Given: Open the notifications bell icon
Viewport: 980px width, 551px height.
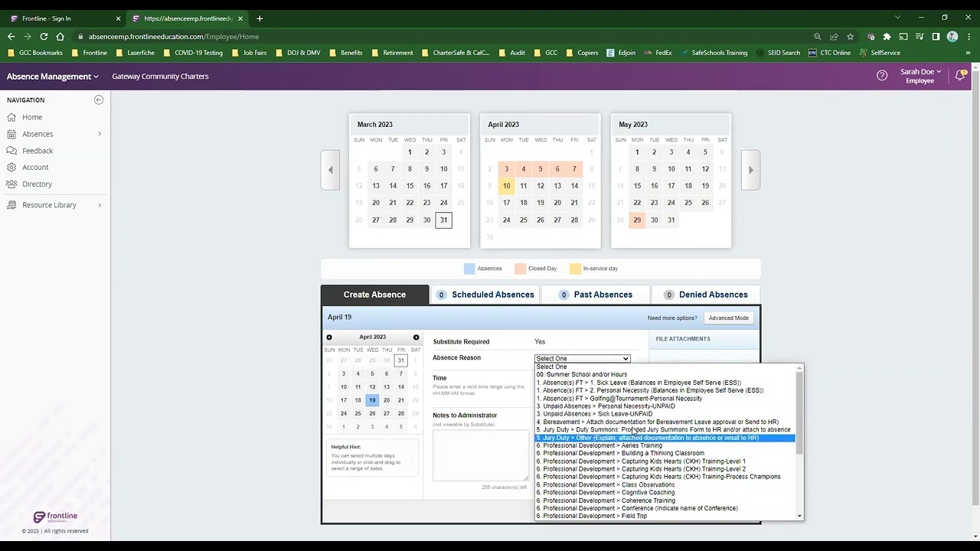Looking at the screenshot, I should point(959,76).
